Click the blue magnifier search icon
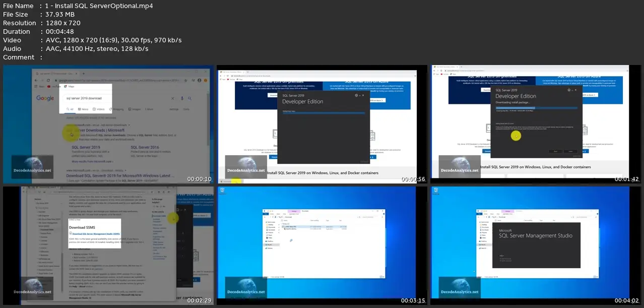The width and height of the screenshot is (644, 308). (x=189, y=98)
